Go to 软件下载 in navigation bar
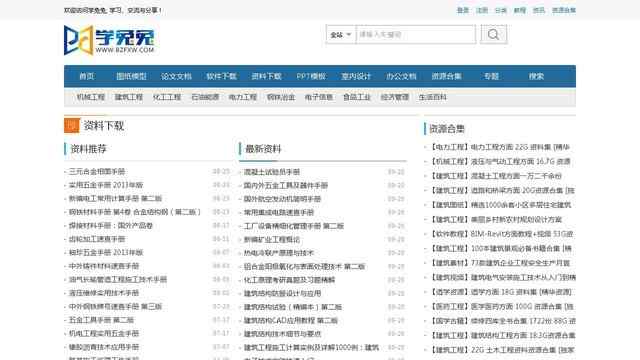 [221, 76]
